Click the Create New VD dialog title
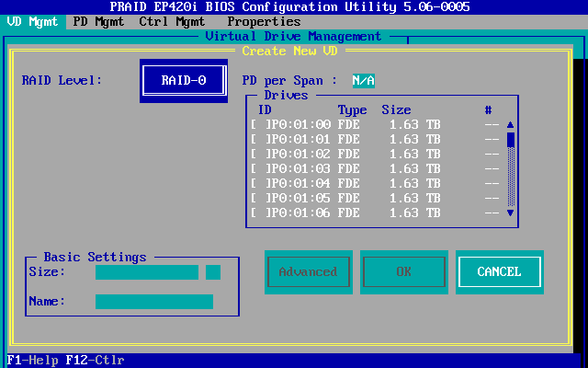Screen dimensions: 588x368 tap(290, 52)
